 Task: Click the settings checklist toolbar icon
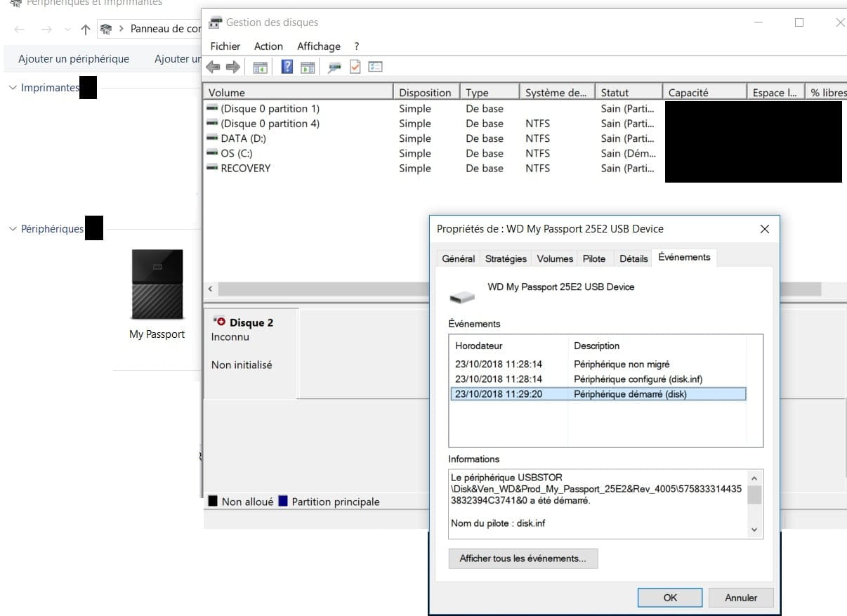pyautogui.click(x=375, y=67)
